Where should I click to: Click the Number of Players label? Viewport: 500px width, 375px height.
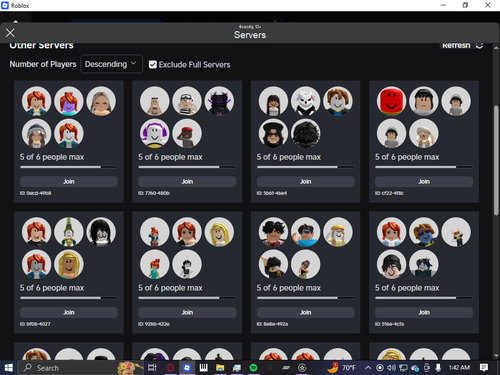tap(43, 64)
